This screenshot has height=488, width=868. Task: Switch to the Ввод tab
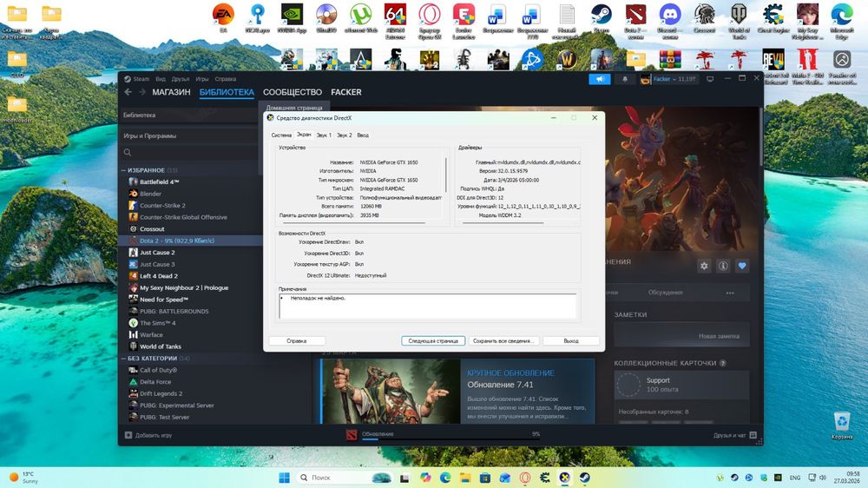(x=363, y=135)
